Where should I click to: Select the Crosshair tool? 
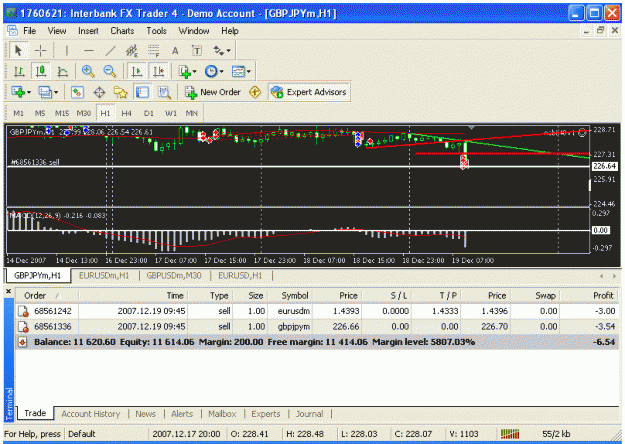(40, 51)
